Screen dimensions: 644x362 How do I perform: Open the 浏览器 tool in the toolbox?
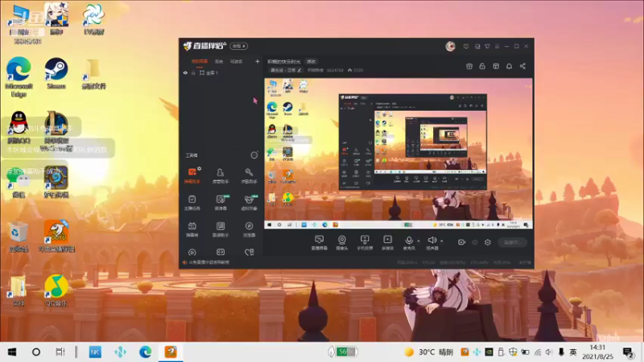249,229
